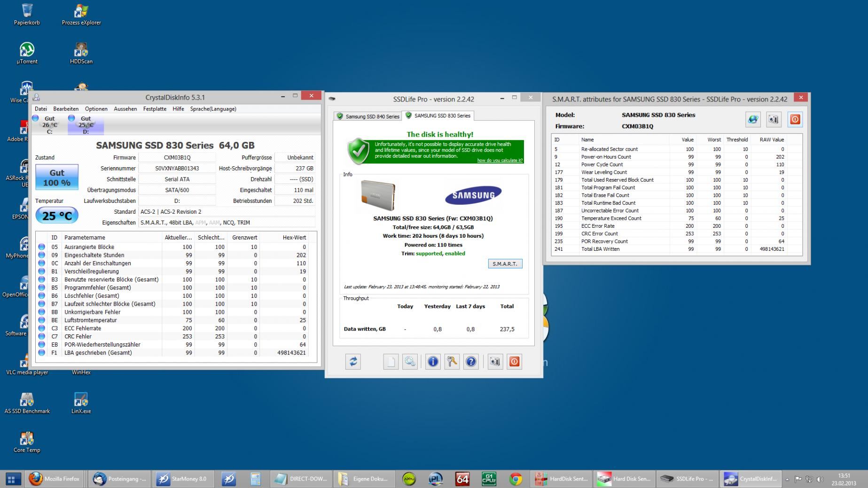
Task: Launch µTorrent desktop shortcut
Action: click(x=27, y=53)
